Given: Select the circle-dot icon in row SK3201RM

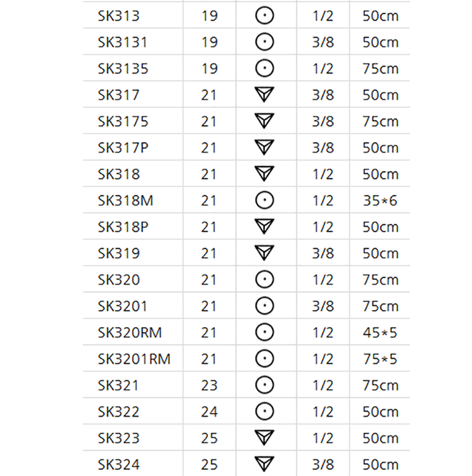Looking at the screenshot, I should tap(265, 359).
